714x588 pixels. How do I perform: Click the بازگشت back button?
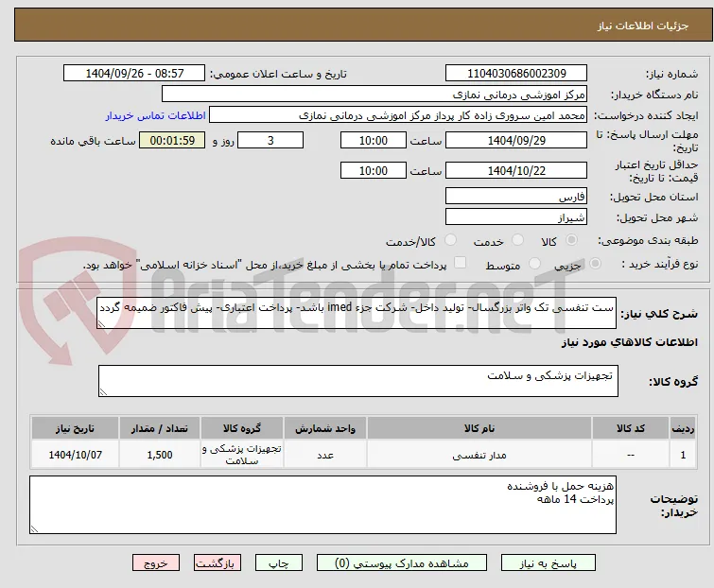217,563
